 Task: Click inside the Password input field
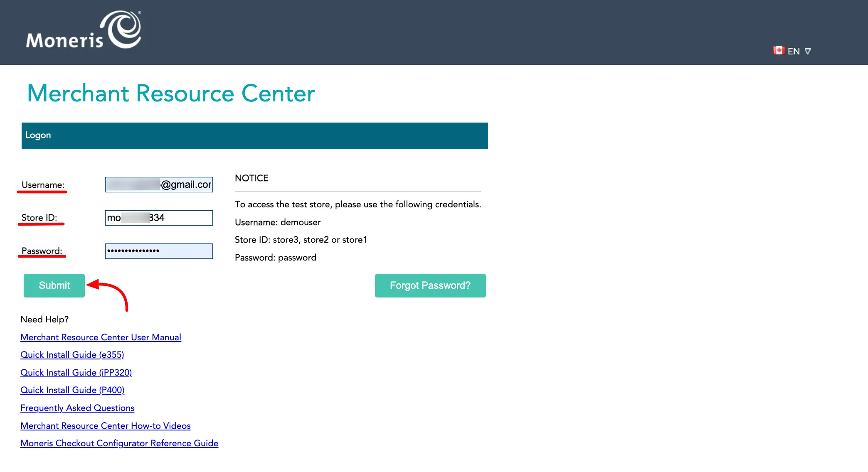pos(159,251)
